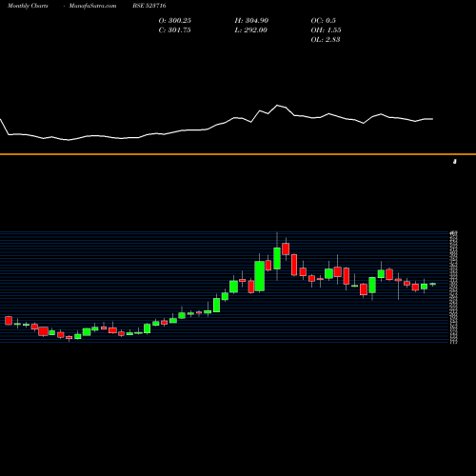The image size is (476, 476).
Task: Click the "OC: 0.5" value
Action: coord(324,21)
